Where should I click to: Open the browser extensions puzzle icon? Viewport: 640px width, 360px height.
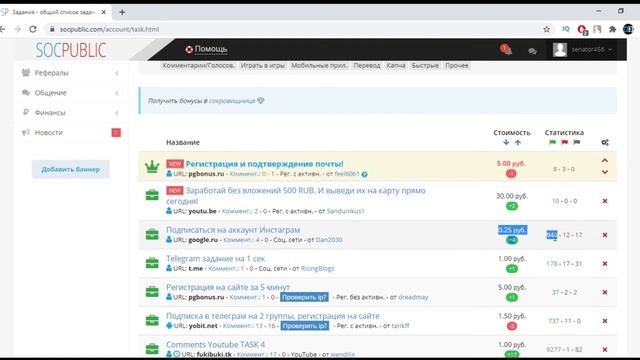(612, 29)
